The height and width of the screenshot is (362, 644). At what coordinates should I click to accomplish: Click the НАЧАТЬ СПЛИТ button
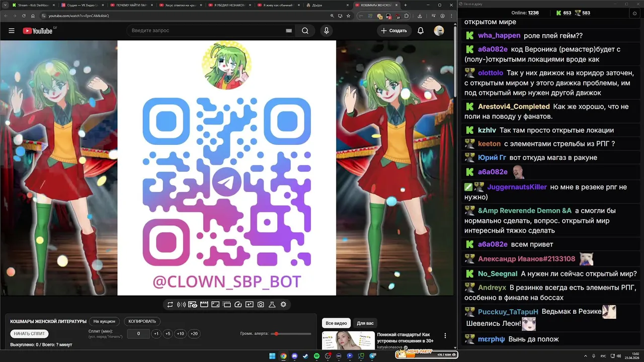(x=30, y=333)
